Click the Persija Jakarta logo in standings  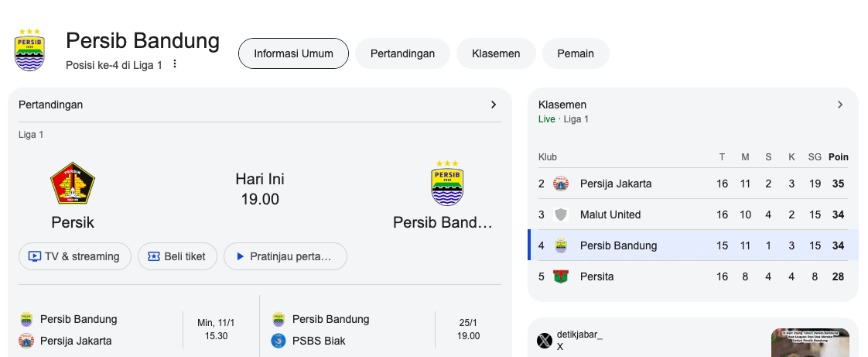coord(561,184)
